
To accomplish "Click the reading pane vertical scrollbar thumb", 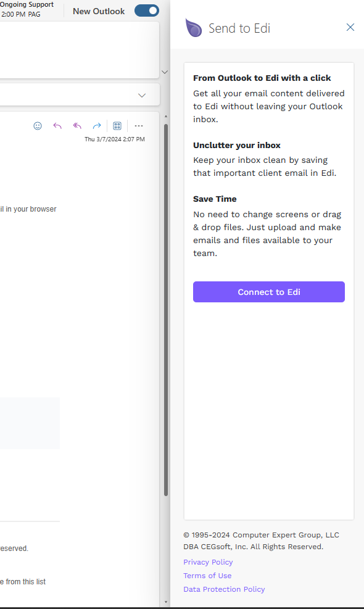I will [166, 310].
